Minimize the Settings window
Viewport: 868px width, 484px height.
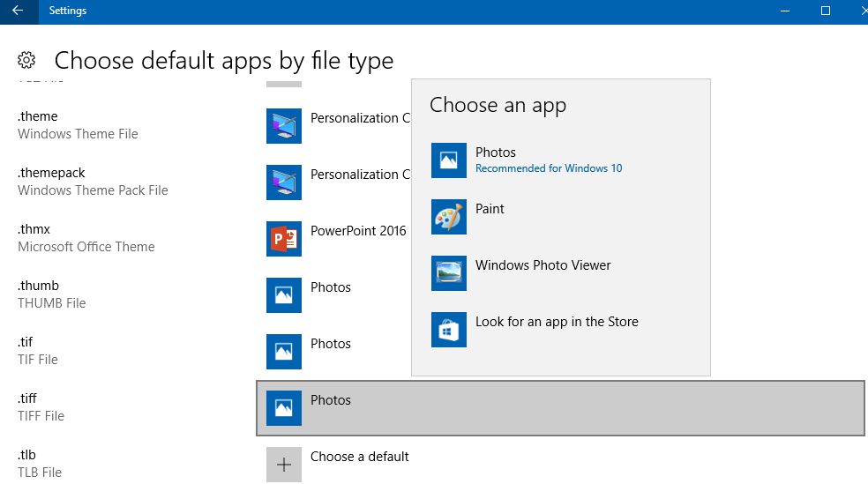pos(784,11)
